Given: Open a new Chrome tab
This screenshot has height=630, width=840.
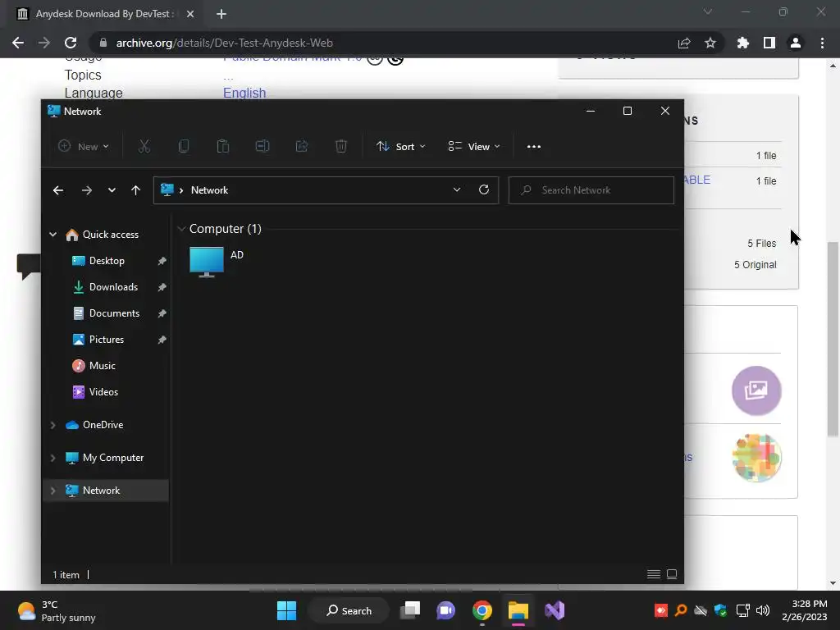Looking at the screenshot, I should coord(221,14).
